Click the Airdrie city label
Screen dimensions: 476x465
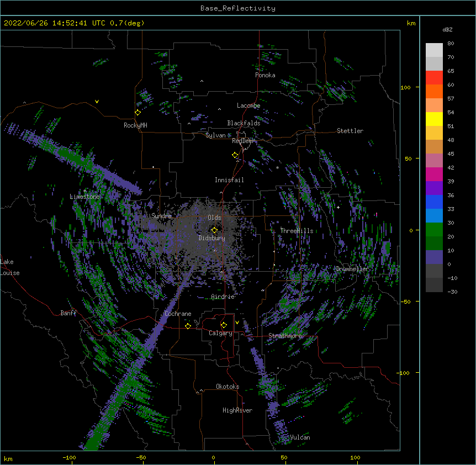coord(223,297)
